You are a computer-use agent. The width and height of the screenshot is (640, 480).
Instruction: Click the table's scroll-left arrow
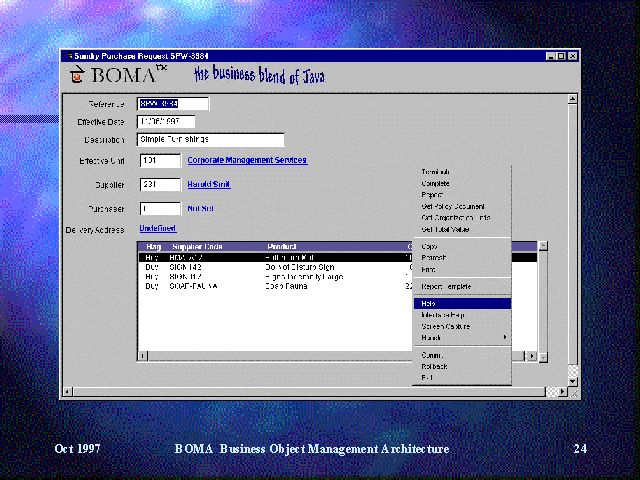(x=143, y=355)
